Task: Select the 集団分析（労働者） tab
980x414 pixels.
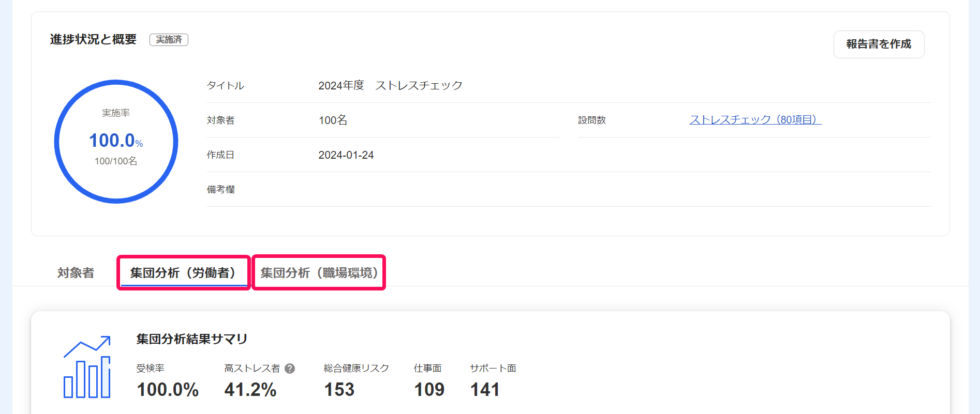Action: pos(184,273)
